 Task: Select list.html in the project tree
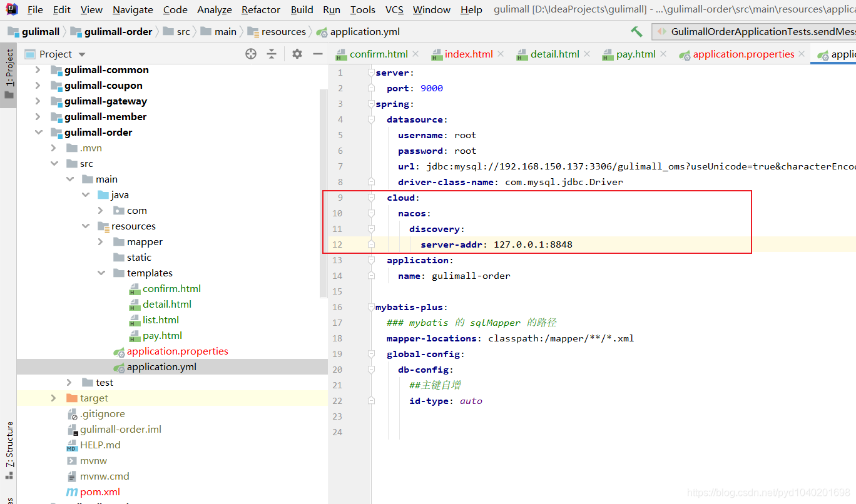pyautogui.click(x=161, y=320)
